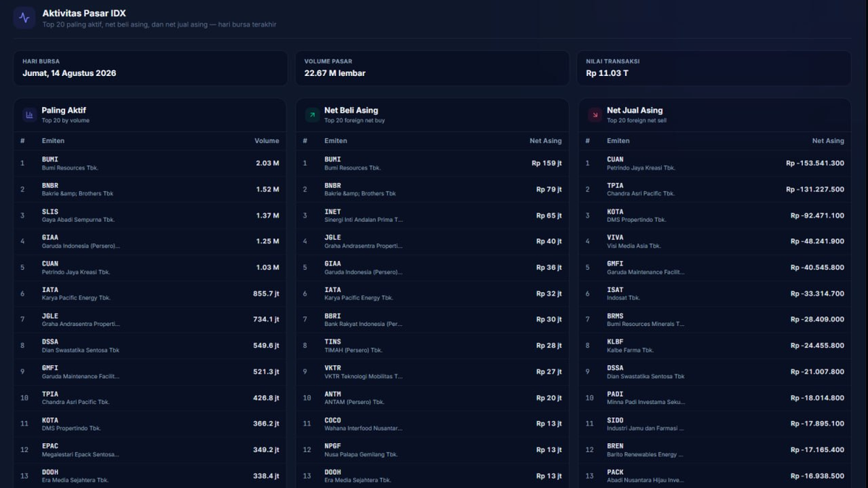Click the Rp 36 jt net asing value
Screen dimensions: 868x488
click(549, 267)
